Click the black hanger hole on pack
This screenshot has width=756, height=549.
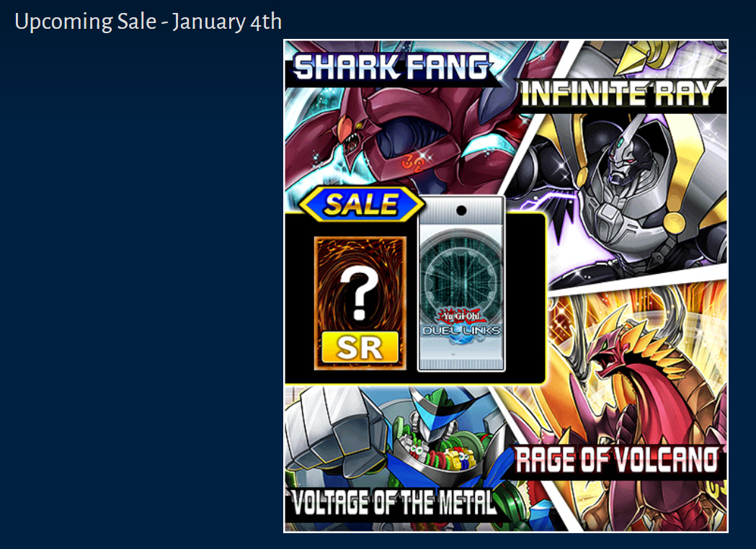461,210
